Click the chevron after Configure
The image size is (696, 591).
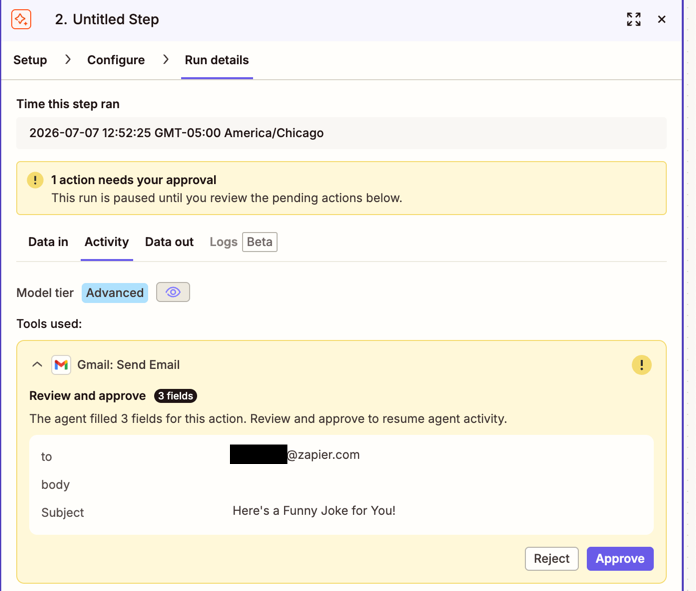pos(166,59)
